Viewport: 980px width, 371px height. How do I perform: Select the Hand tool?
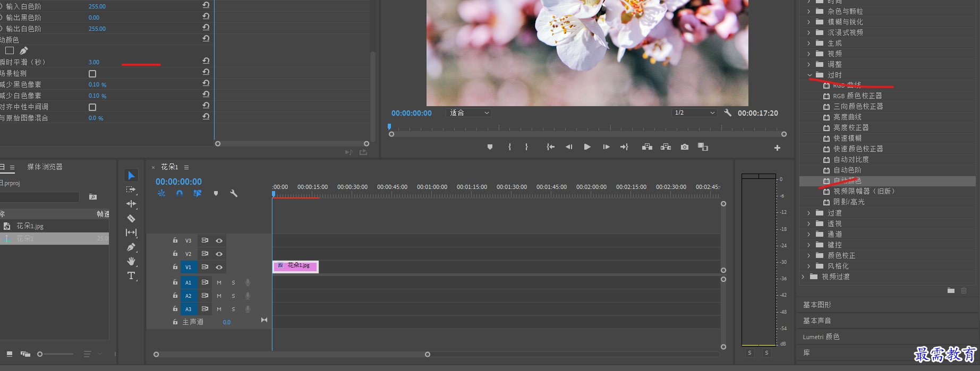click(131, 261)
